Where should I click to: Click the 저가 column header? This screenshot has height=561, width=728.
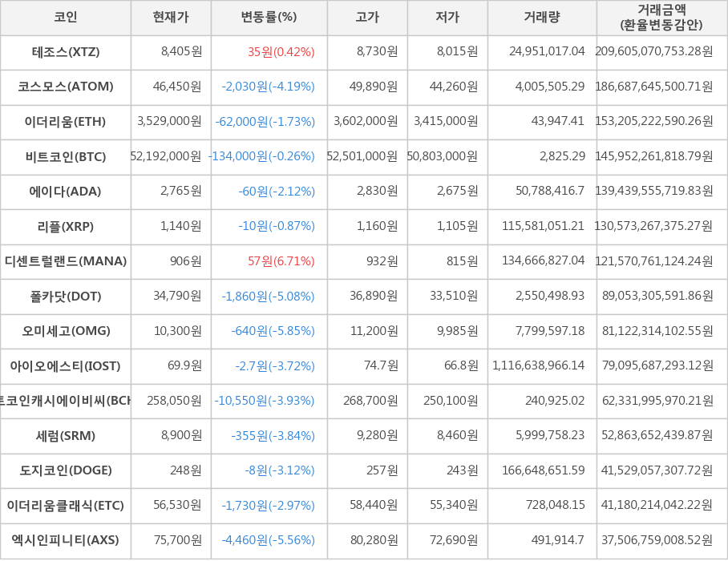pyautogui.click(x=447, y=18)
